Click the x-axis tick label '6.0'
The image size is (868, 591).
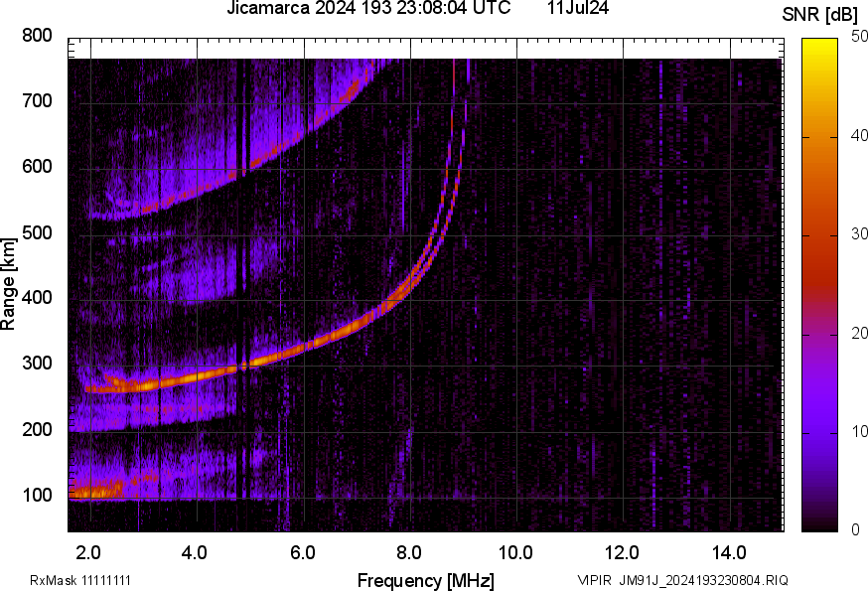pos(302,552)
